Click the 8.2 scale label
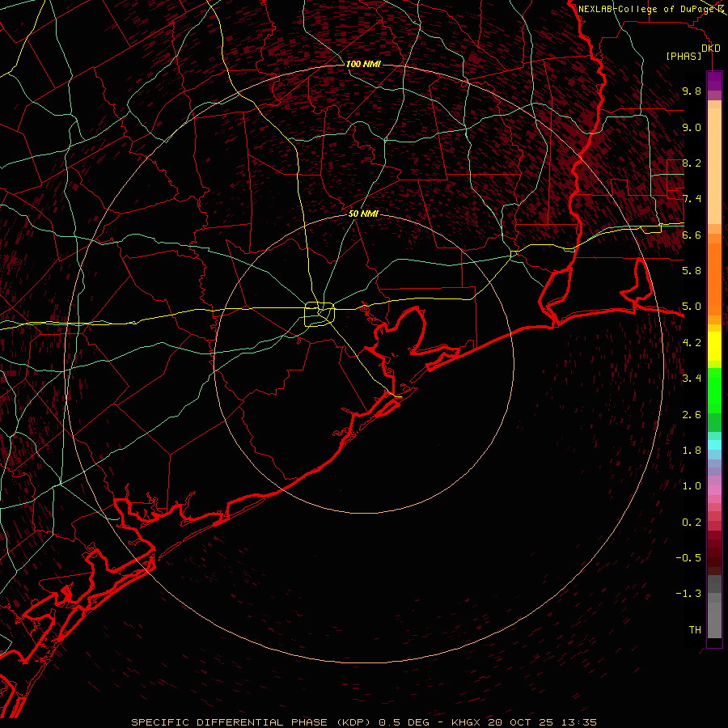728x728 pixels. pos(692,163)
